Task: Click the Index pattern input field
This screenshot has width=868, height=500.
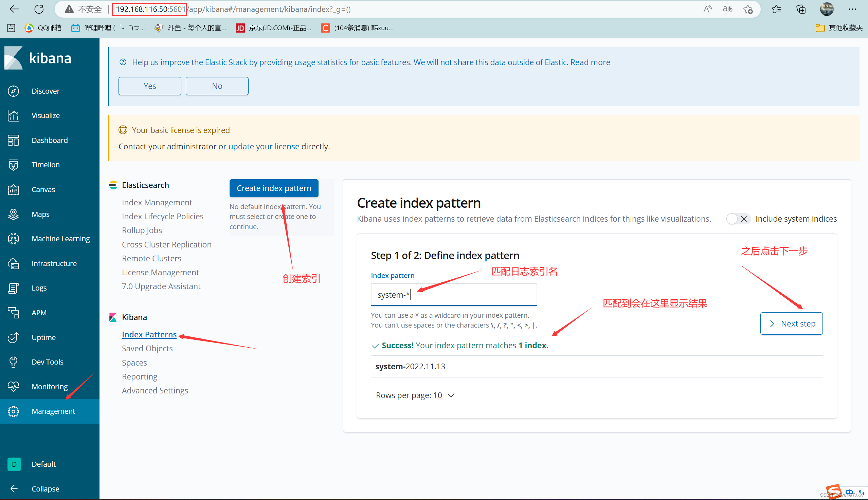Action: click(x=454, y=295)
